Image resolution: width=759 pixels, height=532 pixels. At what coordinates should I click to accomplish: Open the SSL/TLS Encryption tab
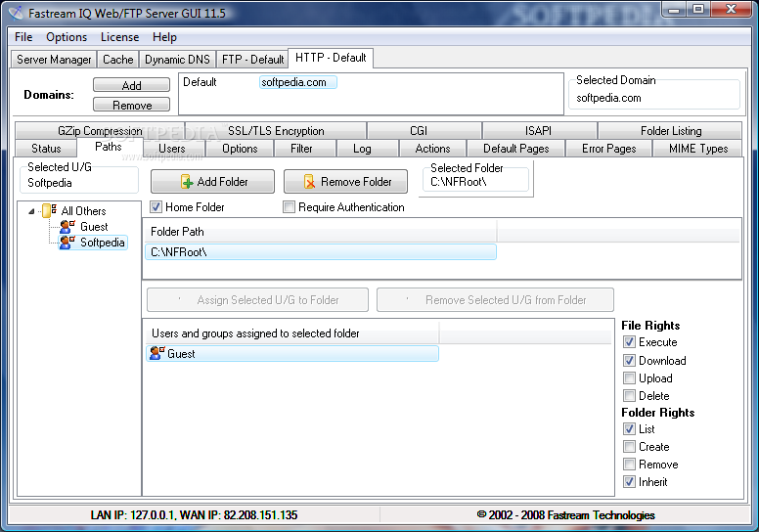[276, 131]
